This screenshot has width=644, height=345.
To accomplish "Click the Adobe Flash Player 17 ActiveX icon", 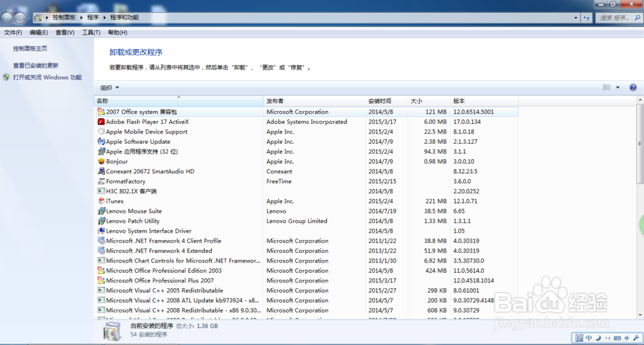I will pyautogui.click(x=101, y=122).
